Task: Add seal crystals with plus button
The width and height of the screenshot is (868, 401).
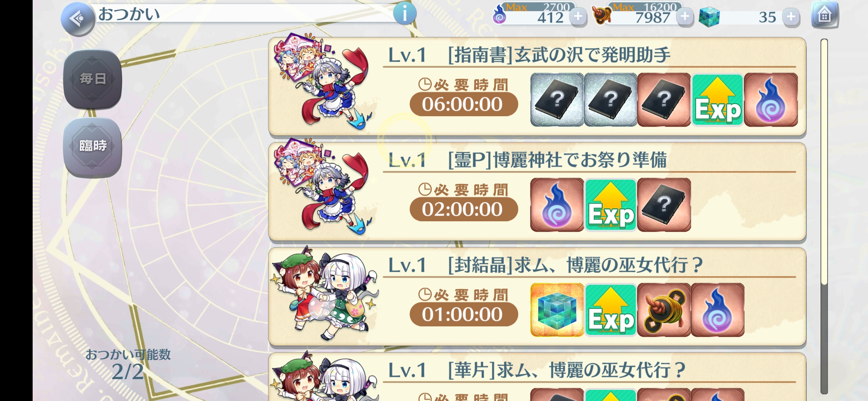Action: click(791, 17)
